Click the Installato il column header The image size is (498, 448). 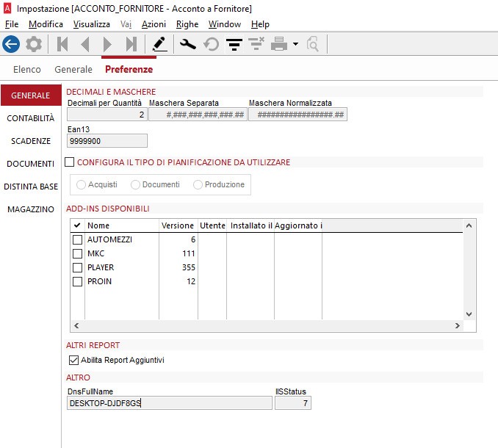pyautogui.click(x=250, y=225)
